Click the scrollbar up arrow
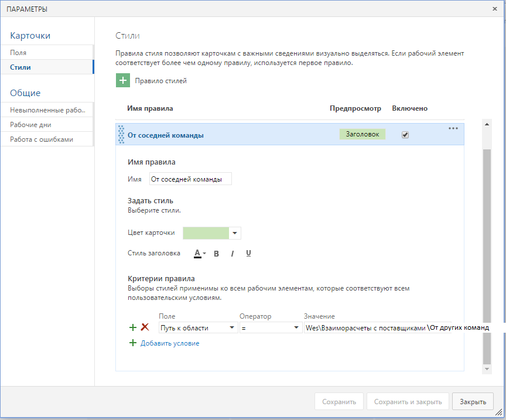 coord(487,124)
